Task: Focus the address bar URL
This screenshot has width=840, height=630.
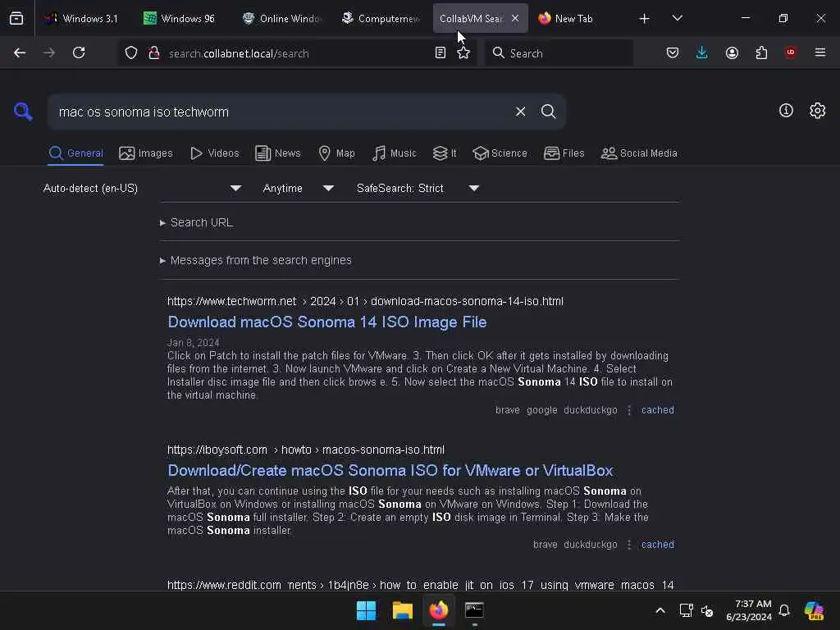Action: pyautogui.click(x=297, y=53)
